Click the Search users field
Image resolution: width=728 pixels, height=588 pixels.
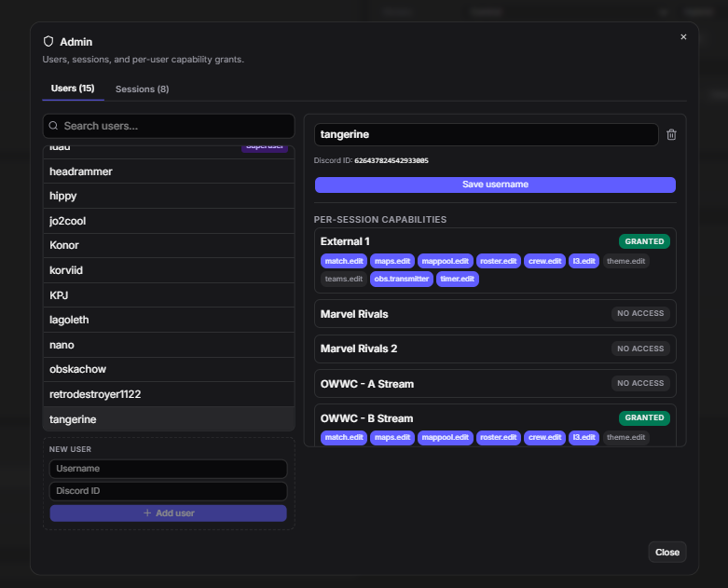pos(169,126)
